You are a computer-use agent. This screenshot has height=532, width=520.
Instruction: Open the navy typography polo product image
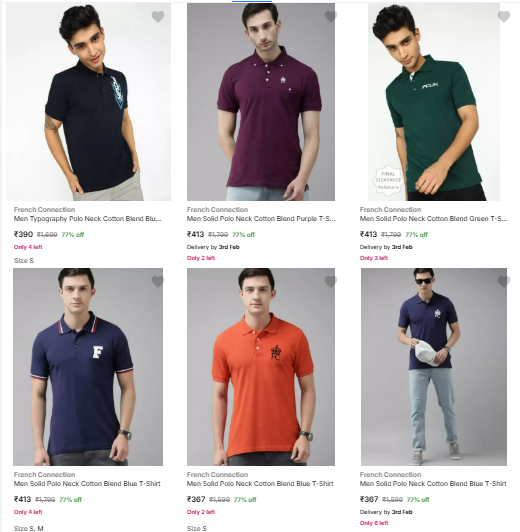tap(88, 102)
